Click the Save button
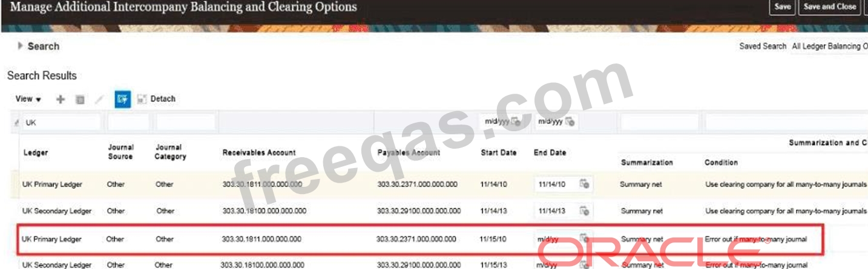This screenshot has height=269, width=868. click(782, 7)
